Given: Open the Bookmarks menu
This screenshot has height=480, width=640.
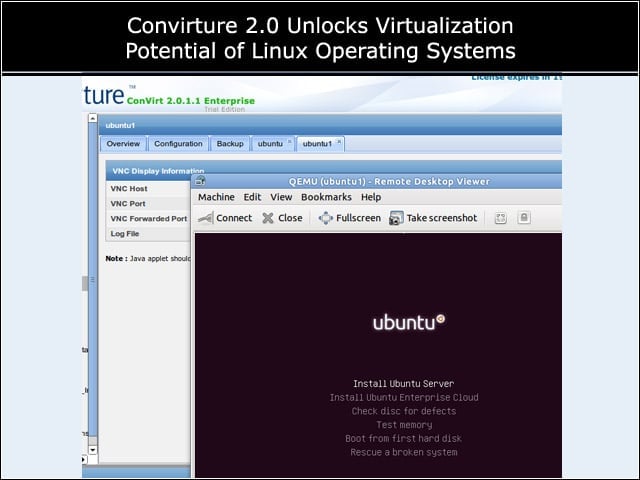Looking at the screenshot, I should (x=326, y=197).
